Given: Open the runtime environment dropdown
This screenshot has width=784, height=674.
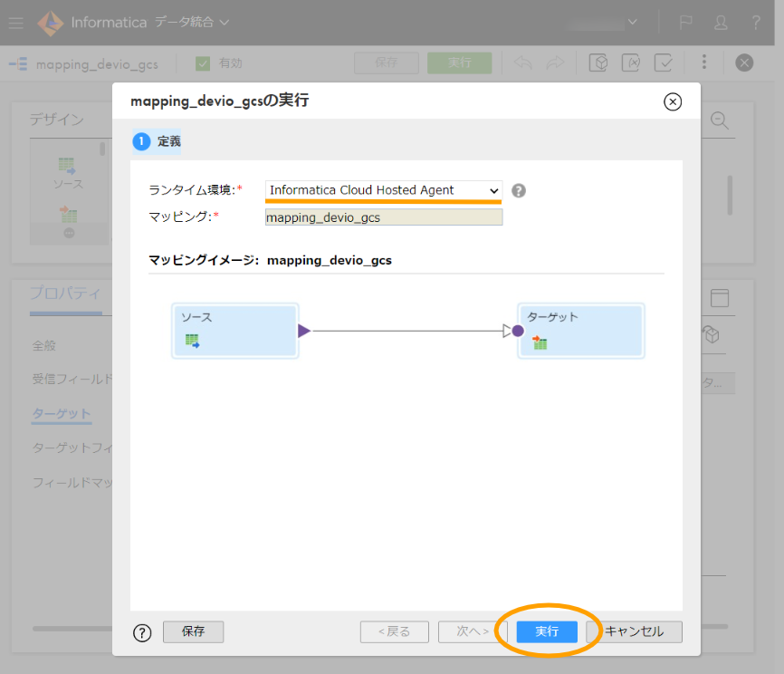Looking at the screenshot, I should click(x=384, y=190).
